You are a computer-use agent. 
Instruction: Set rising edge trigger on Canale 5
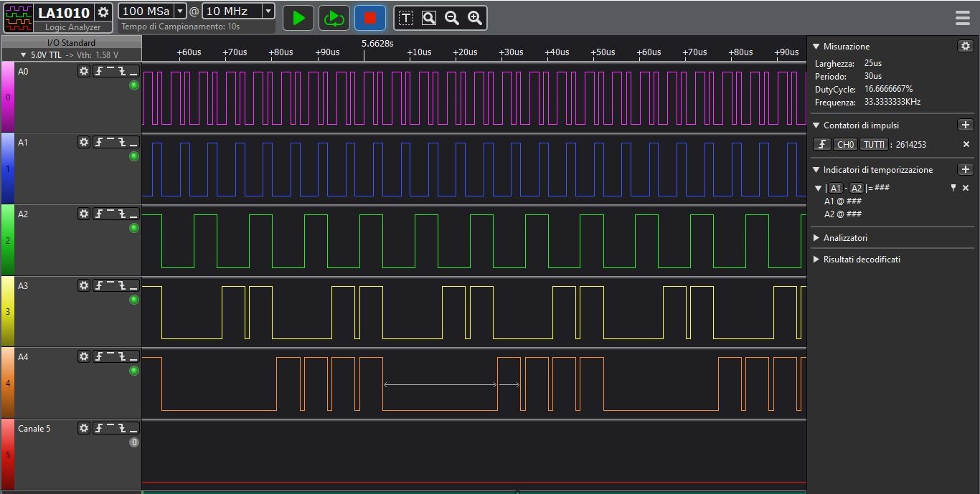(x=99, y=428)
